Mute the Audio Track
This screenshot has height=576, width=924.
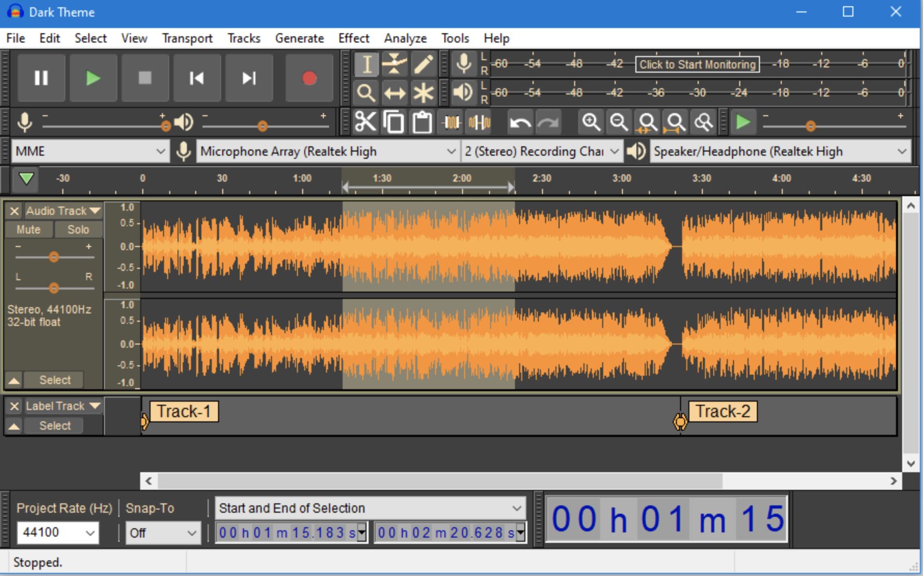pyautogui.click(x=29, y=229)
